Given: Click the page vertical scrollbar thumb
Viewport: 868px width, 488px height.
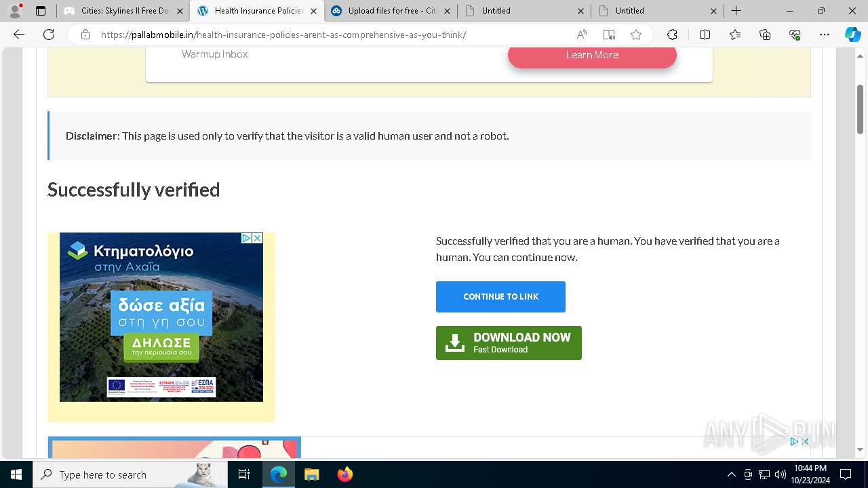Looking at the screenshot, I should (860, 108).
